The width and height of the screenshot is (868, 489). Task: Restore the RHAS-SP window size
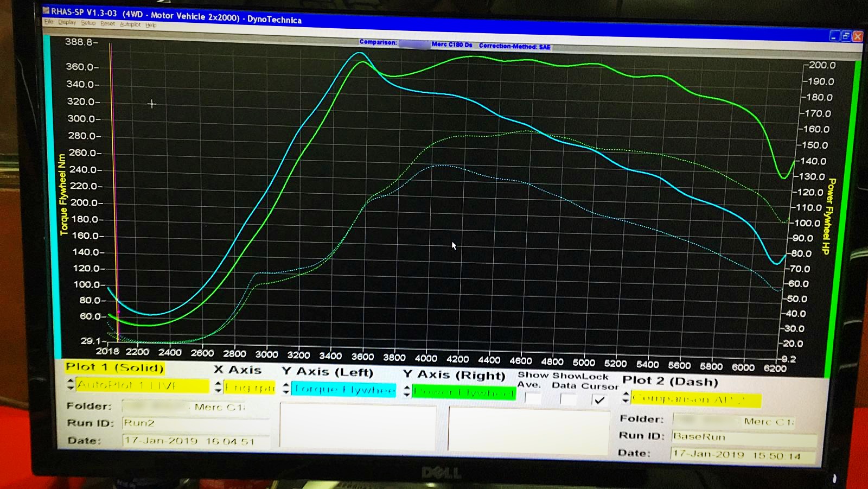point(846,36)
